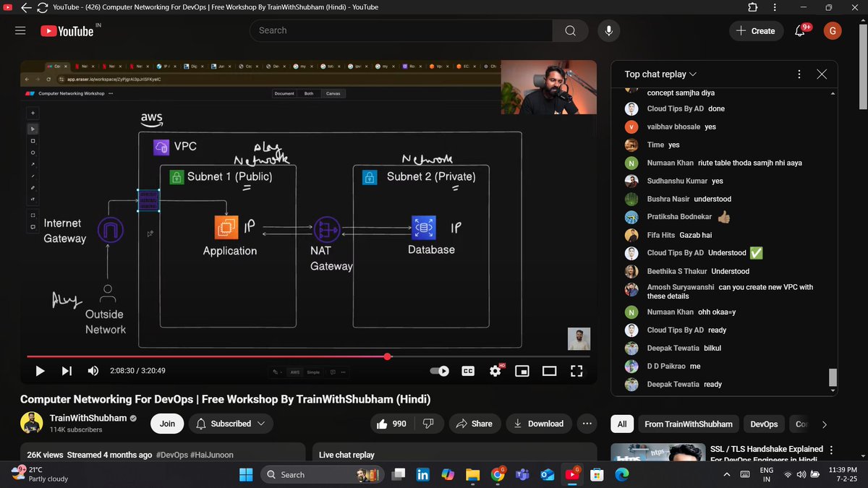Image resolution: width=868 pixels, height=488 pixels.
Task: Click the YouTube search input field
Action: coord(401,30)
